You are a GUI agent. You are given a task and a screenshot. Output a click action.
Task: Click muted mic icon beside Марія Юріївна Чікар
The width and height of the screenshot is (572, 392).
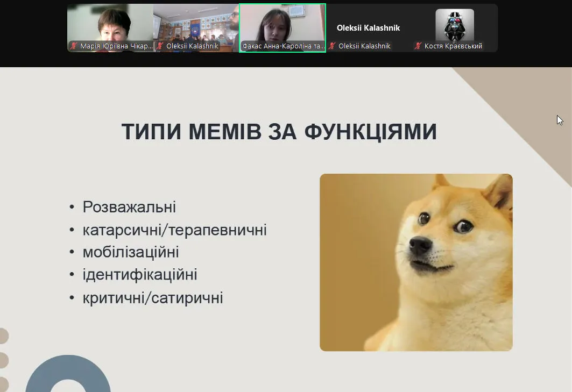pos(74,46)
